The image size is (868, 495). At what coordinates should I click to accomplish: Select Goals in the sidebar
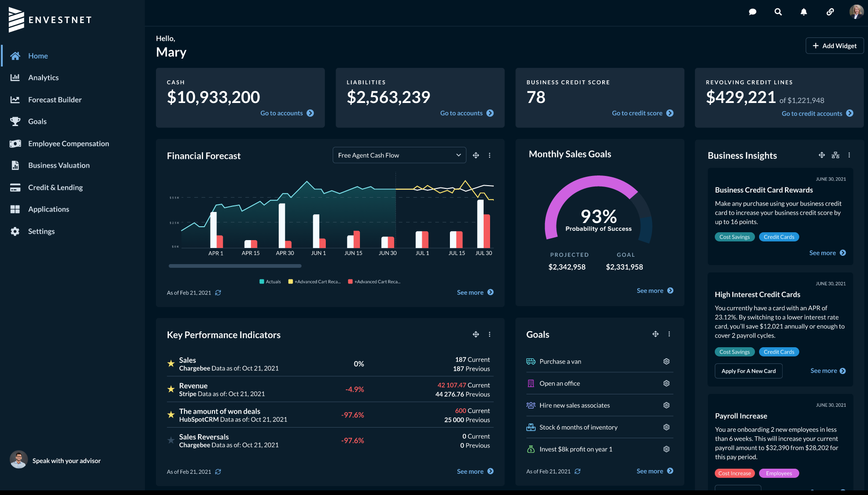pyautogui.click(x=37, y=121)
